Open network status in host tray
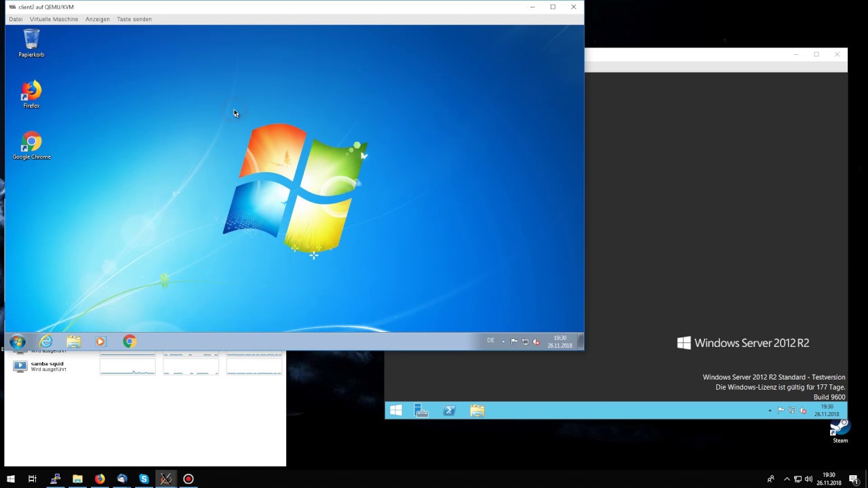The image size is (868, 488). [797, 479]
